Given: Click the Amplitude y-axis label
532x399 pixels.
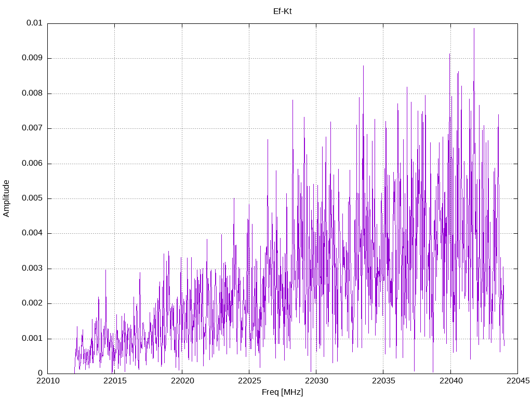Looking at the screenshot, I should (x=6, y=198).
